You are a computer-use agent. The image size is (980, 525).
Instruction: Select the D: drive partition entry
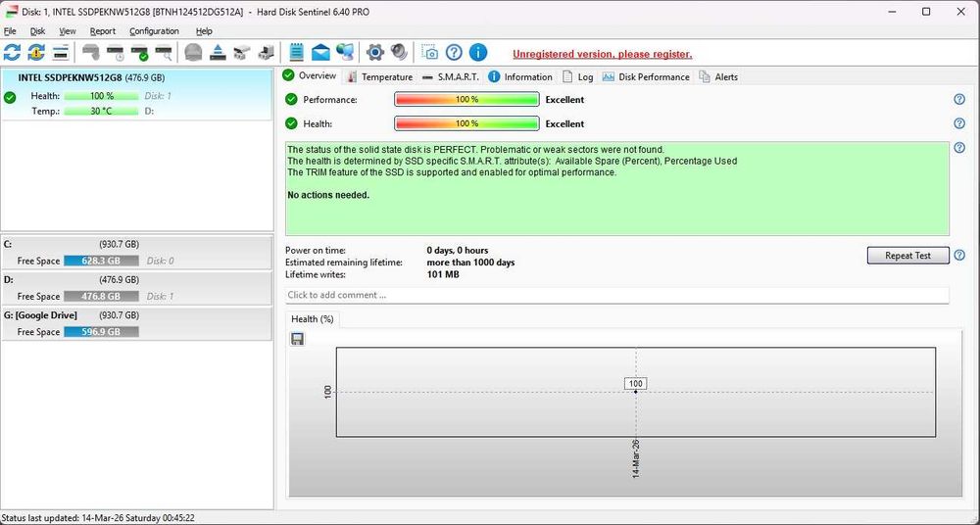coord(137,288)
